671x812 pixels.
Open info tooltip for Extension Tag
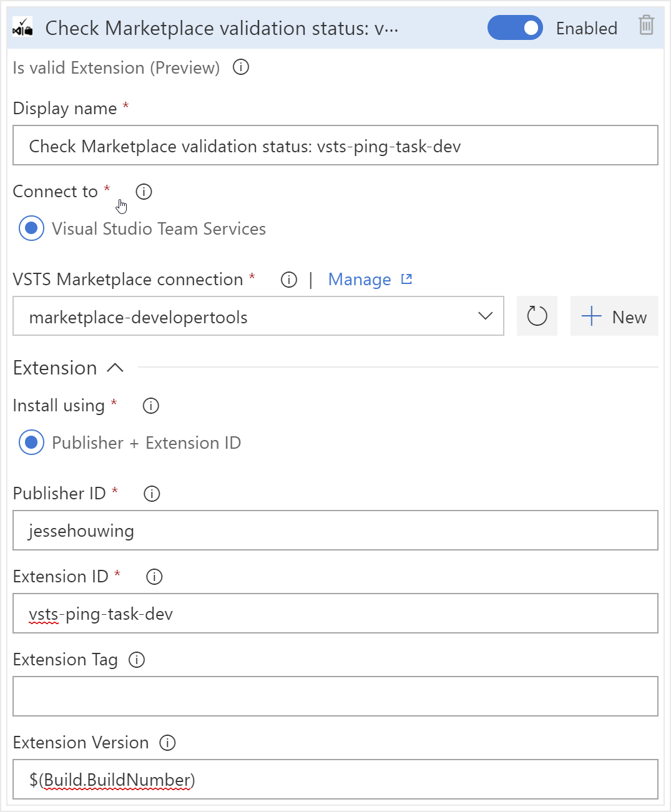137,660
